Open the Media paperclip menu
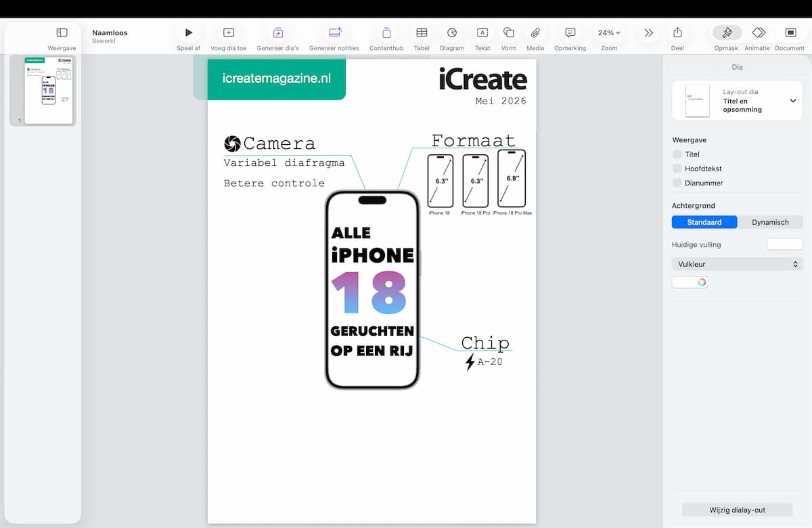The image size is (812, 528). pyautogui.click(x=535, y=32)
